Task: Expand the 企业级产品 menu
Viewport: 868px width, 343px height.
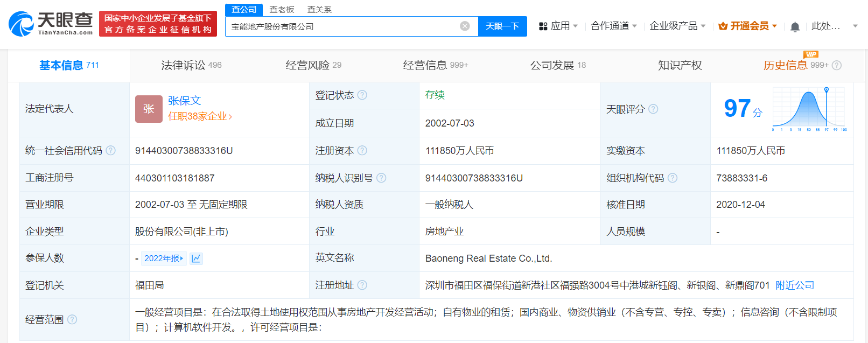Action: pos(677,26)
